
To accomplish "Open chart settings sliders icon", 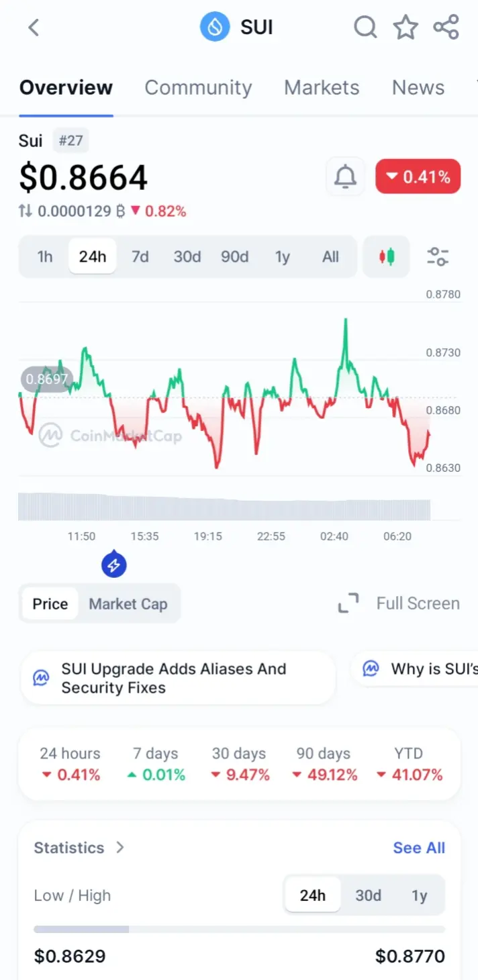I will 438,256.
